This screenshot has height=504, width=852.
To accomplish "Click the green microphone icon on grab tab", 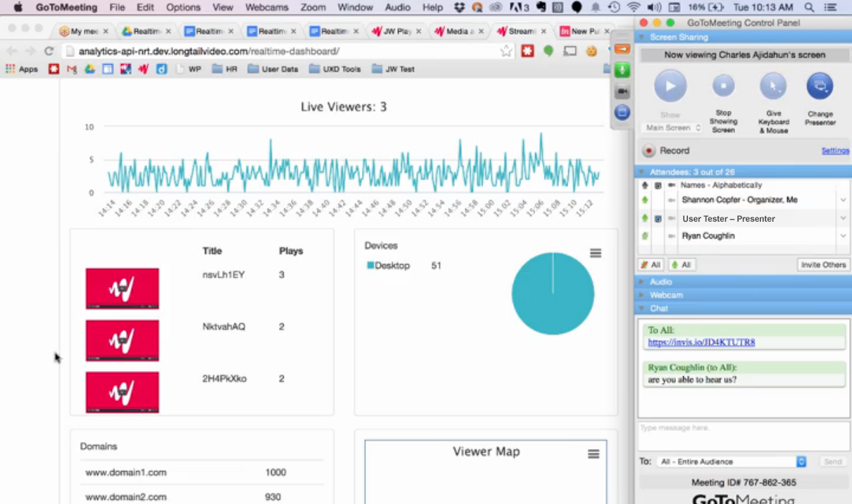I will point(622,70).
